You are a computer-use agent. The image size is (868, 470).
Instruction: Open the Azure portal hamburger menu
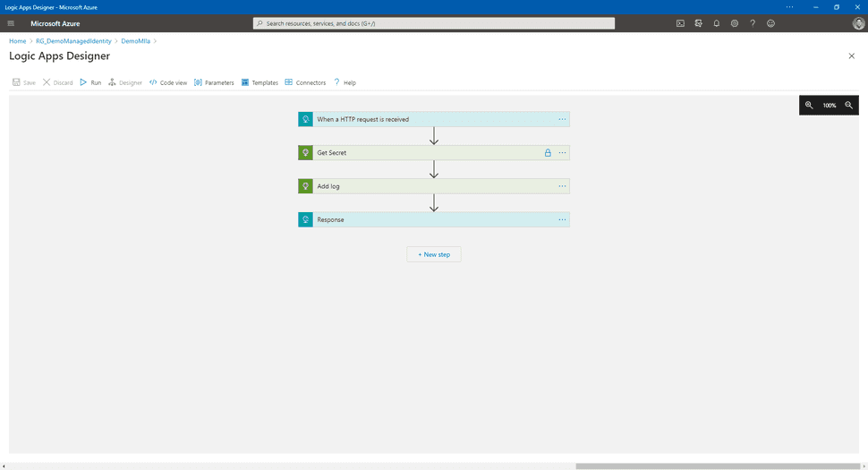11,23
